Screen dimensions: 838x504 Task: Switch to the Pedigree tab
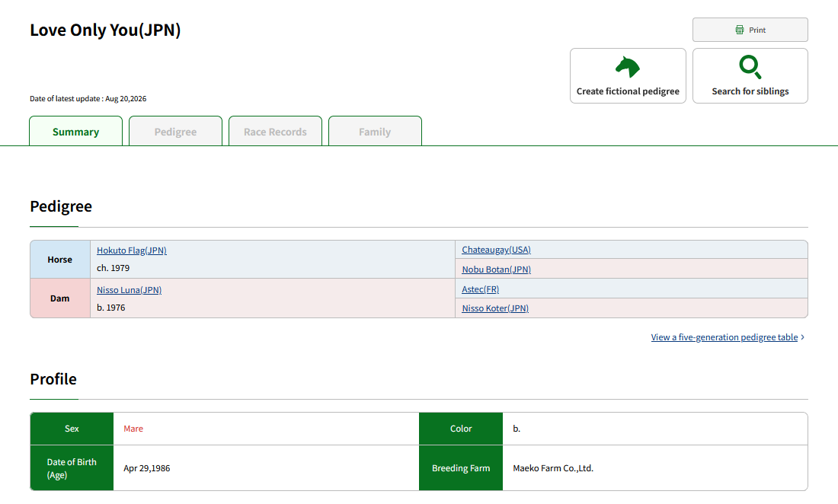tap(175, 132)
